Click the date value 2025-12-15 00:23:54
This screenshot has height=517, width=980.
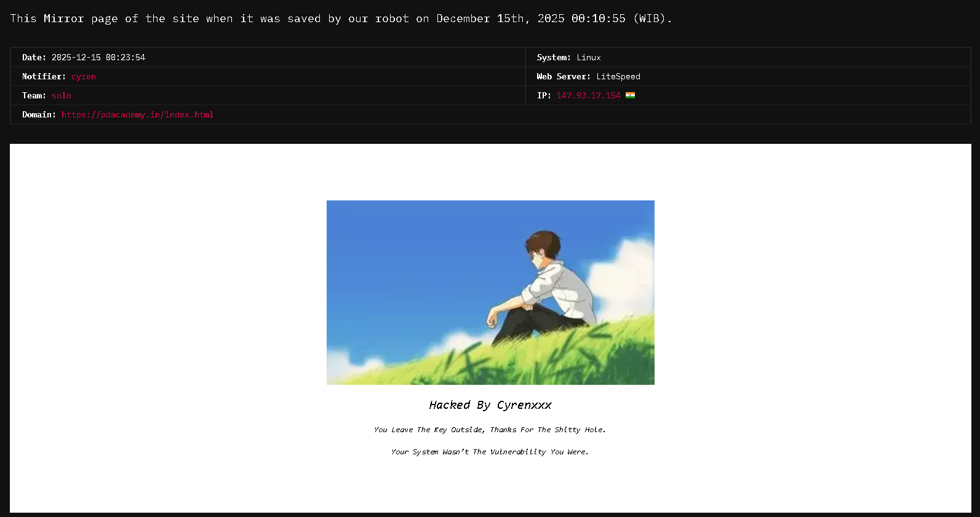(98, 58)
